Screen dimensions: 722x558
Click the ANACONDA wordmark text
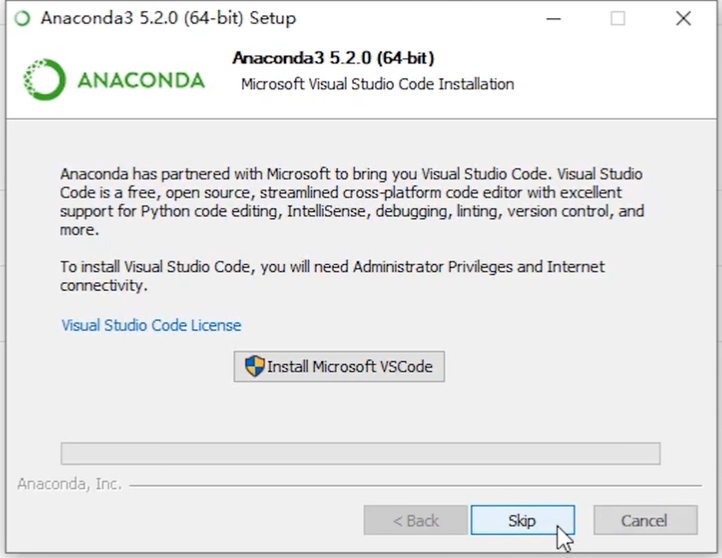(141, 80)
